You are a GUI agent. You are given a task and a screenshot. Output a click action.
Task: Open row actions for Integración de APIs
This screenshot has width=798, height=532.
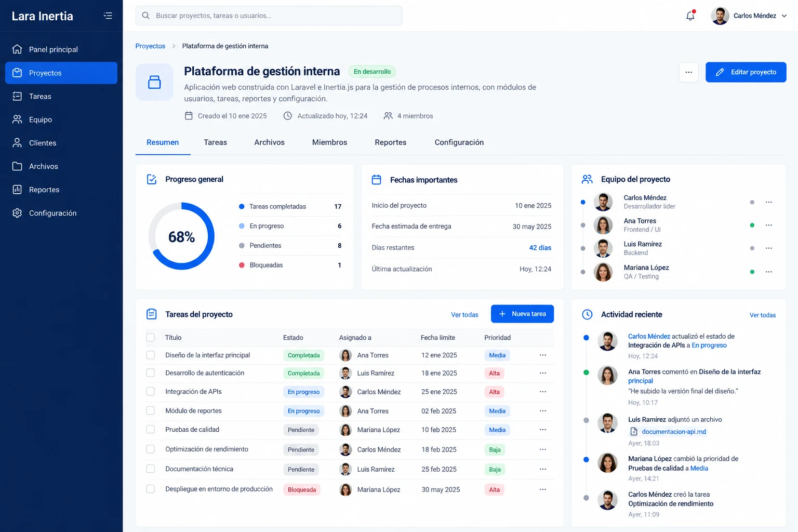pos(543,392)
